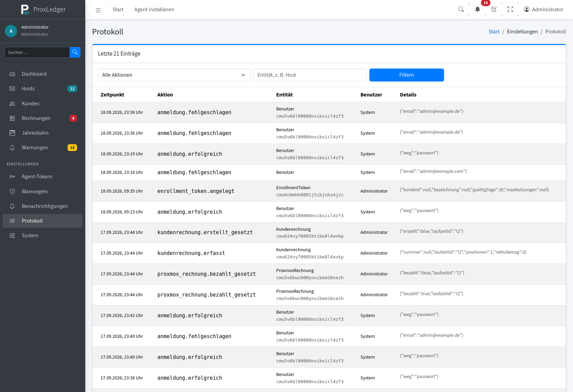Expand the Alle Aktionen dropdown
The height and width of the screenshot is (392, 573).
tap(174, 75)
